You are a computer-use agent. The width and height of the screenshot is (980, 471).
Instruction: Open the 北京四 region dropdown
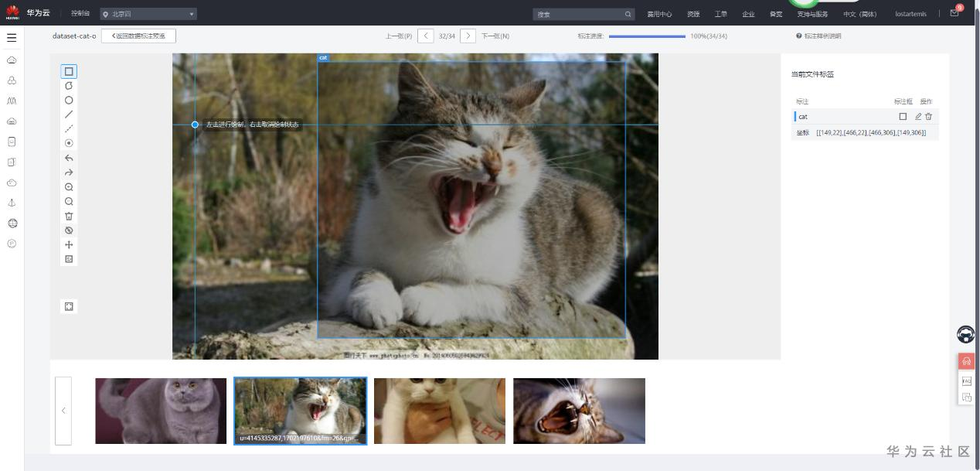coord(148,14)
